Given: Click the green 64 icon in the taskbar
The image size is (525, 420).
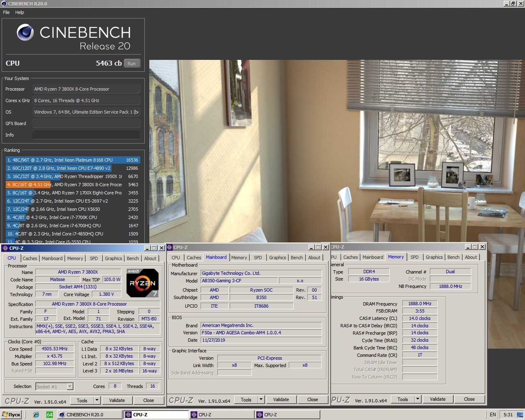Looking at the screenshot, I should click(x=50, y=415).
